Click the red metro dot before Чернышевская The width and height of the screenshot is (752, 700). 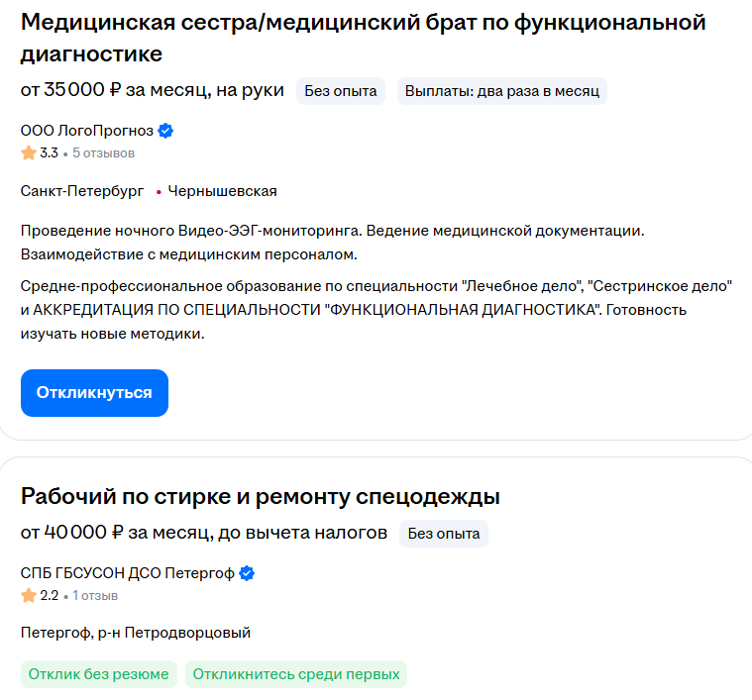pos(159,192)
